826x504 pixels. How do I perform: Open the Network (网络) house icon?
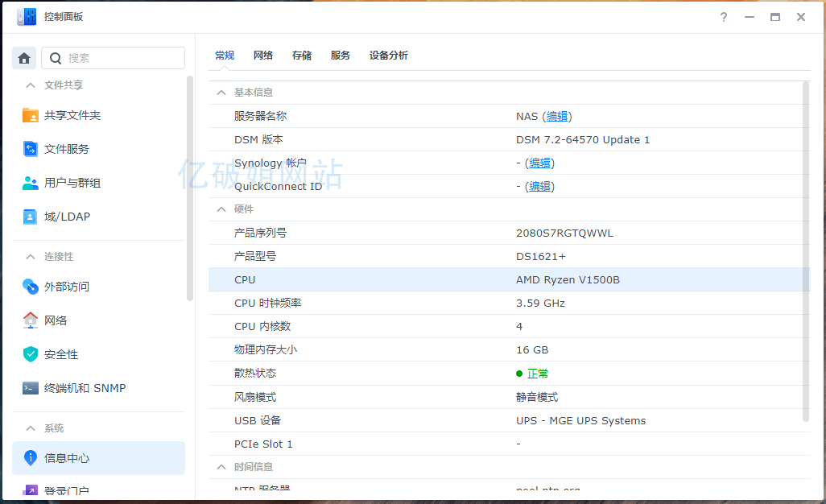point(31,320)
